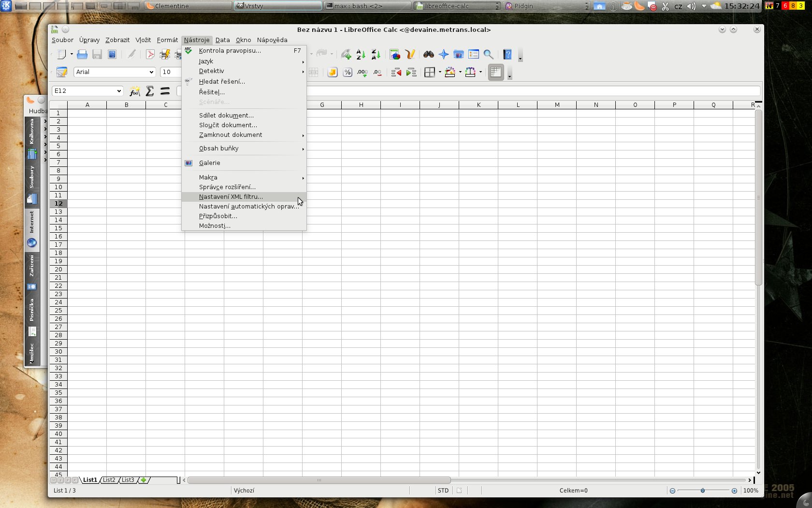Select Nastavení XML filtru menu item
The height and width of the screenshot is (508, 812).
click(231, 197)
